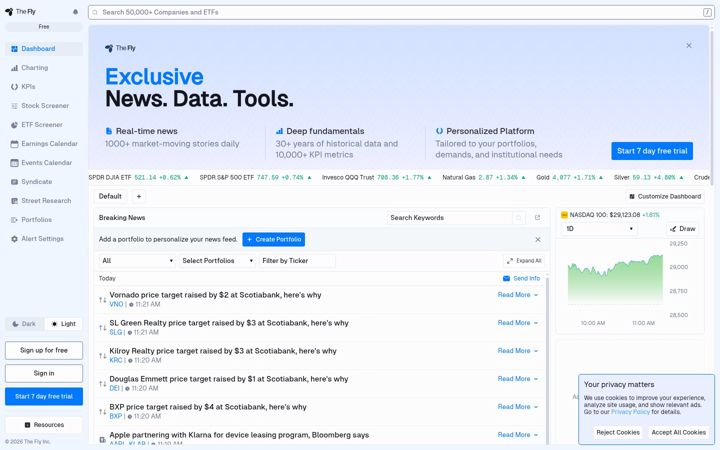Click Expand All news
Screen dimensions: 720x450
pos(524,261)
